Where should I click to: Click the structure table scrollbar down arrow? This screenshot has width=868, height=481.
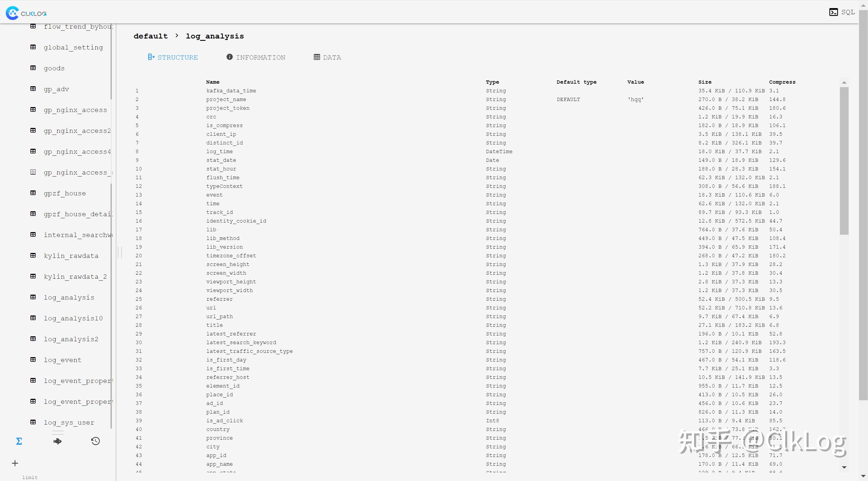pos(844,467)
